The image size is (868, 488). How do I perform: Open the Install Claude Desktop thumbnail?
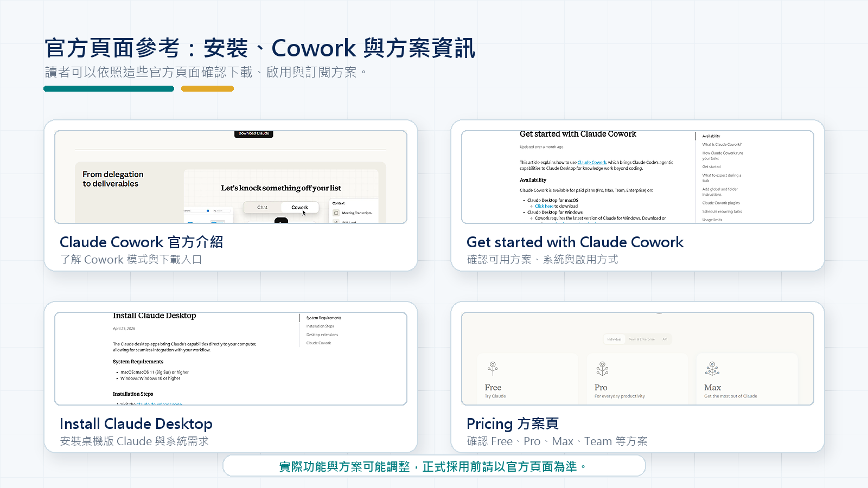231,358
